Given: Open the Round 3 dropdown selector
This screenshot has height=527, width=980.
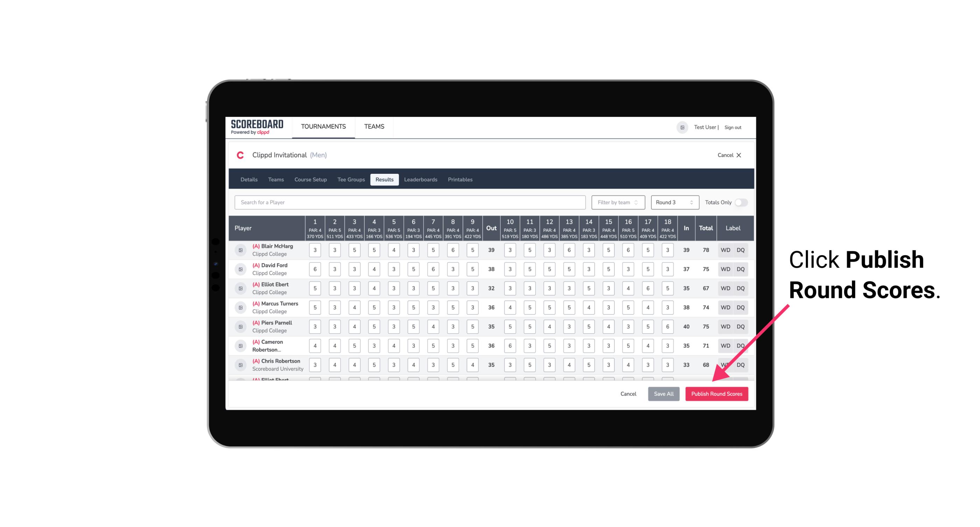Looking at the screenshot, I should [x=673, y=202].
